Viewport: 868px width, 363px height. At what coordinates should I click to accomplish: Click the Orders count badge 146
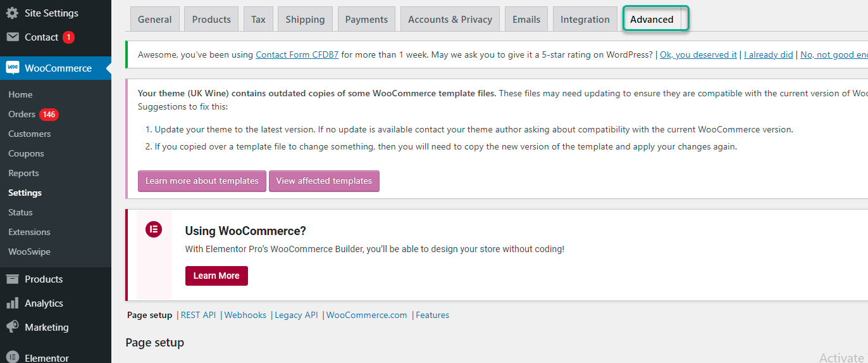(x=49, y=115)
